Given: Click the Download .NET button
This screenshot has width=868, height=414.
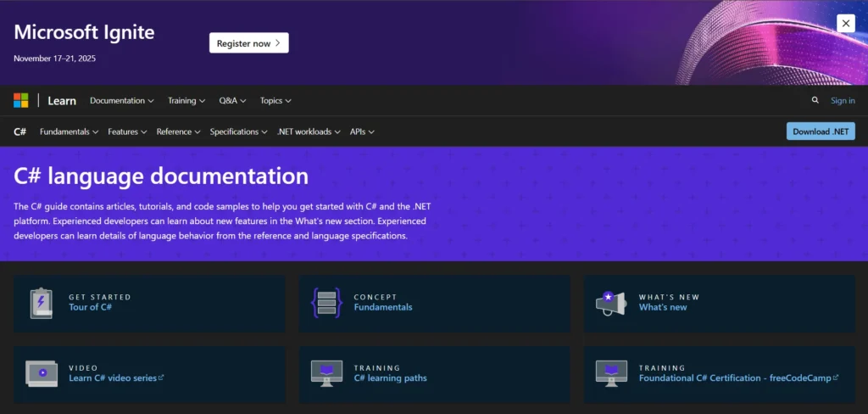Looking at the screenshot, I should 821,131.
